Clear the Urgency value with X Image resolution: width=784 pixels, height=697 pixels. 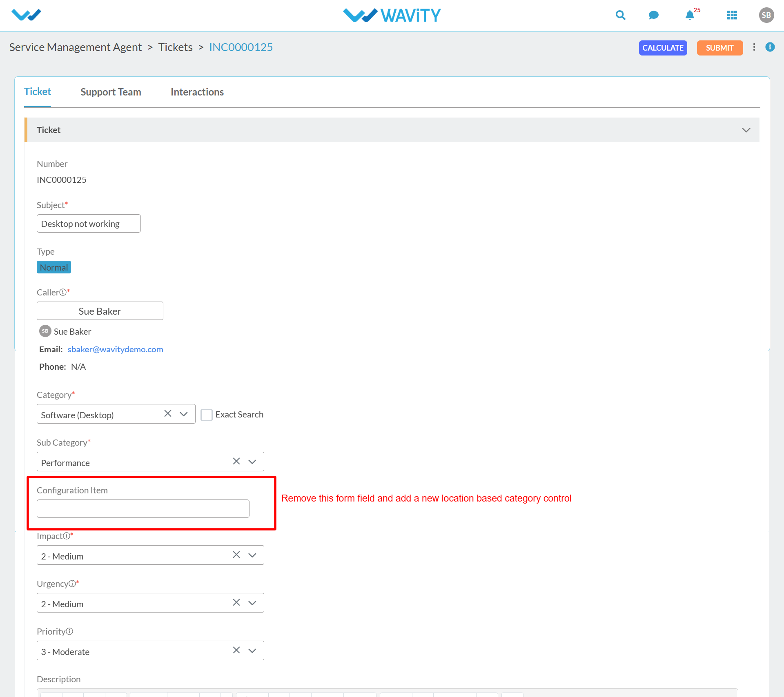236,602
